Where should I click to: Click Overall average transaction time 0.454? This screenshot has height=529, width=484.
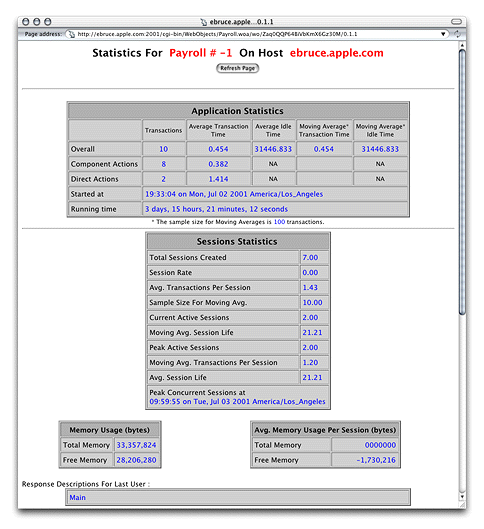pos(218,149)
